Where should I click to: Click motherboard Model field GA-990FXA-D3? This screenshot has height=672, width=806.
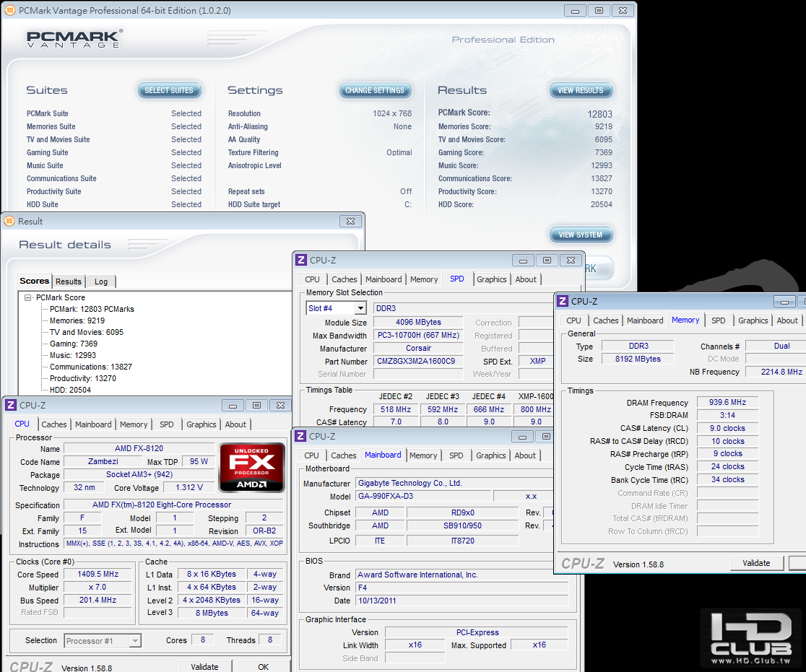click(x=423, y=497)
